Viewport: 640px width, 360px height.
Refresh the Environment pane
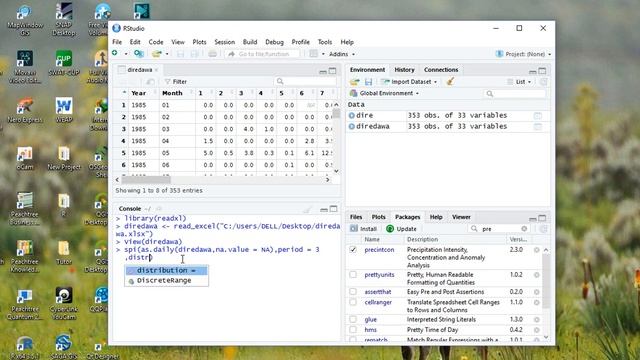(x=543, y=82)
